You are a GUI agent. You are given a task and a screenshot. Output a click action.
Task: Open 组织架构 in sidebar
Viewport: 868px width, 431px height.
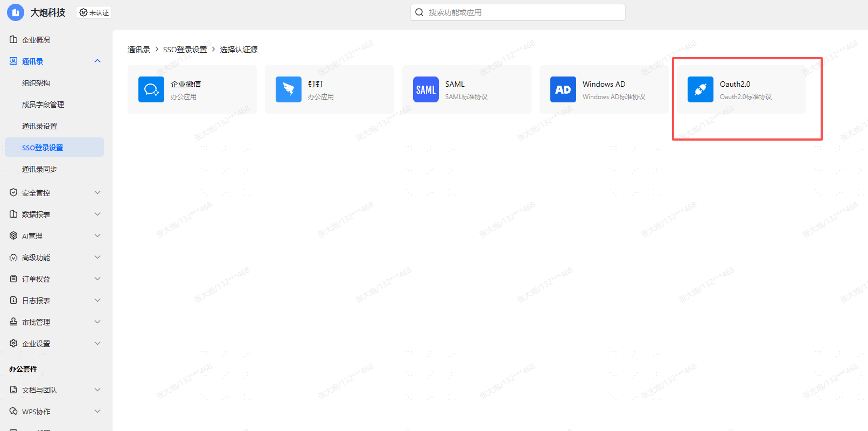tap(36, 83)
